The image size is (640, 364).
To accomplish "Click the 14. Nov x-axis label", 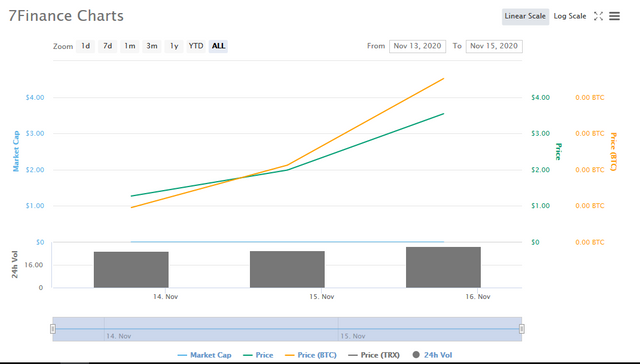I will [165, 297].
